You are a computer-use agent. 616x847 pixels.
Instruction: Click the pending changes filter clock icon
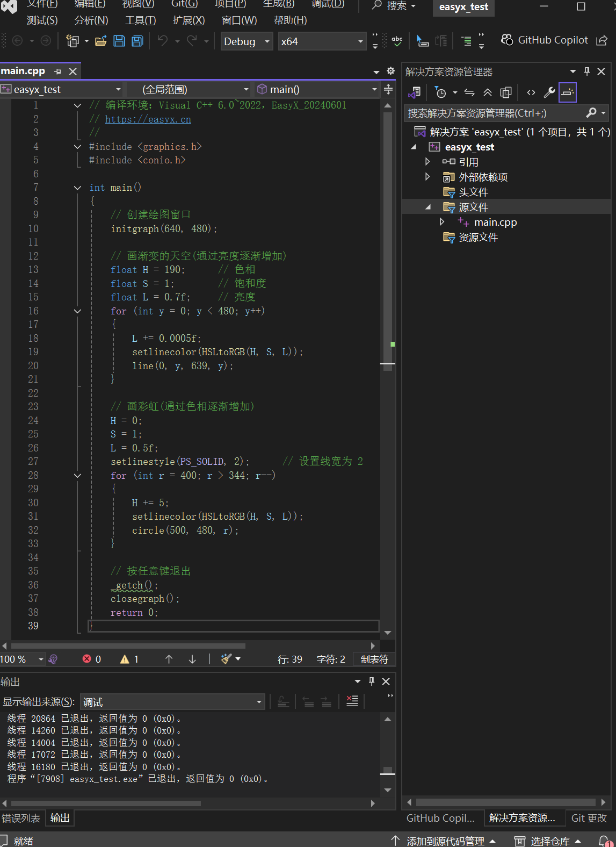[440, 92]
